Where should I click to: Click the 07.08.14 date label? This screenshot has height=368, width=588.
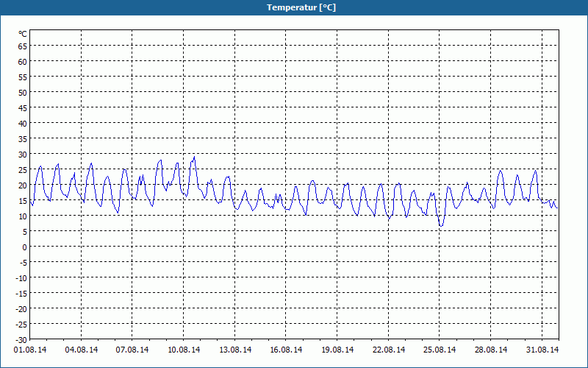point(132,350)
